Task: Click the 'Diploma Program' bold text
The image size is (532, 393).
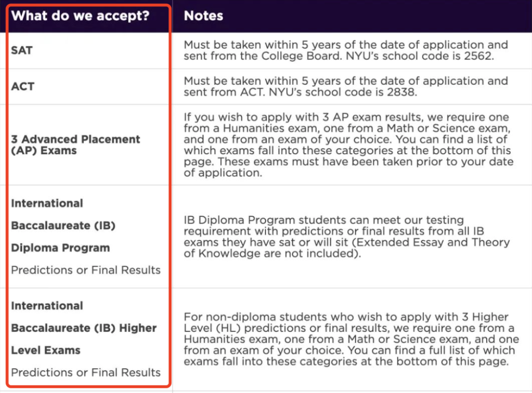Action: click(x=61, y=248)
